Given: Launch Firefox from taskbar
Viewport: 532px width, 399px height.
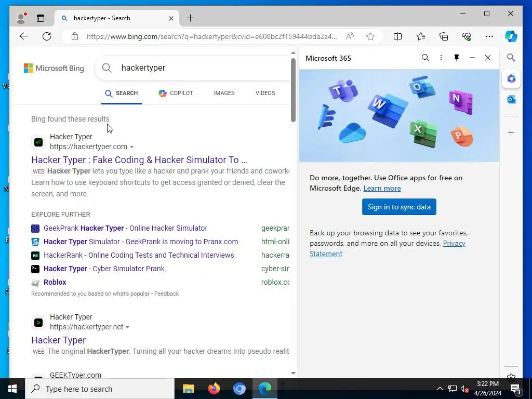Looking at the screenshot, I should coord(214,389).
